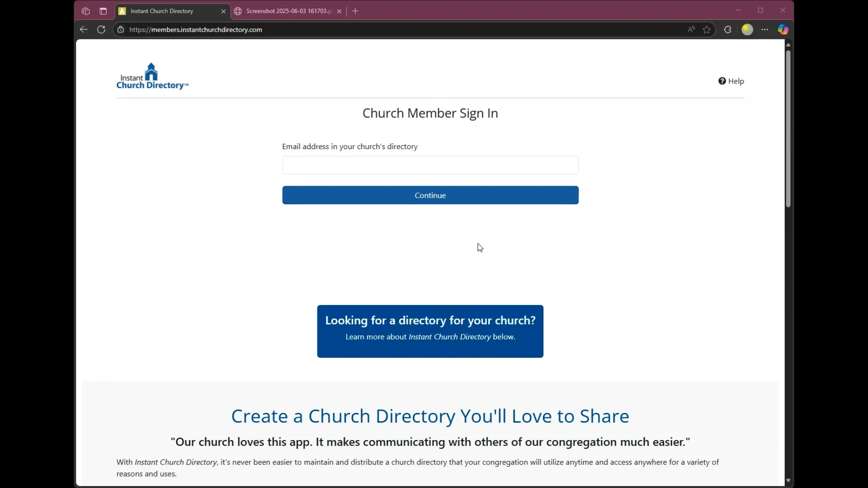Reload the page with refresh icon

101,30
